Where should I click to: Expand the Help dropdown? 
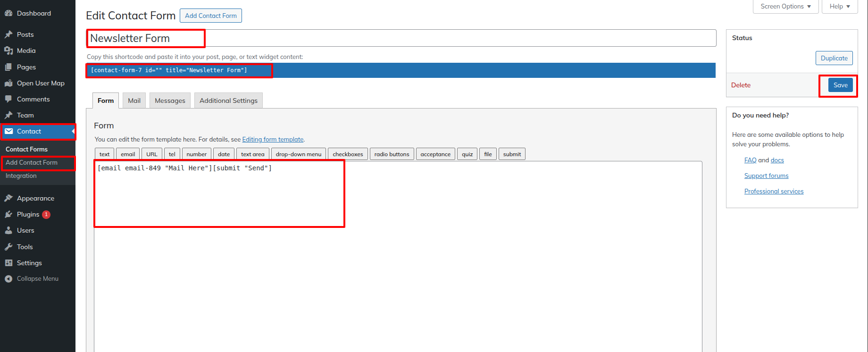[840, 7]
